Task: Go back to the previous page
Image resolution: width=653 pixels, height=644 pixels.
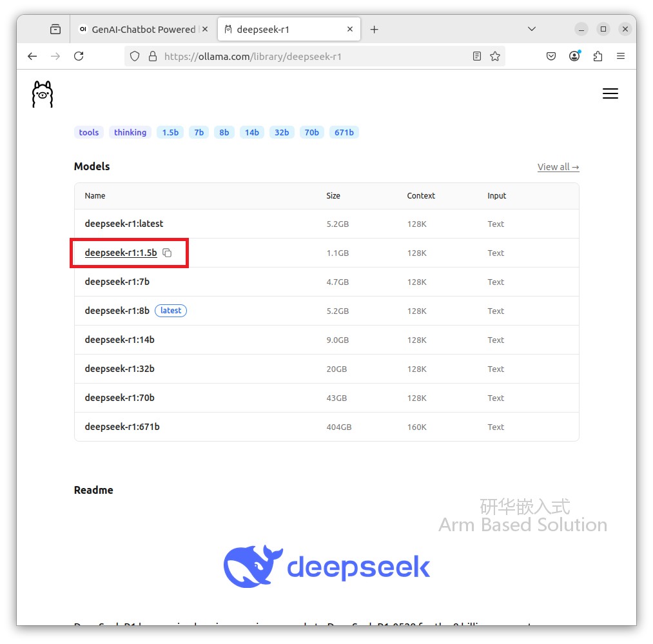Action: [x=32, y=56]
